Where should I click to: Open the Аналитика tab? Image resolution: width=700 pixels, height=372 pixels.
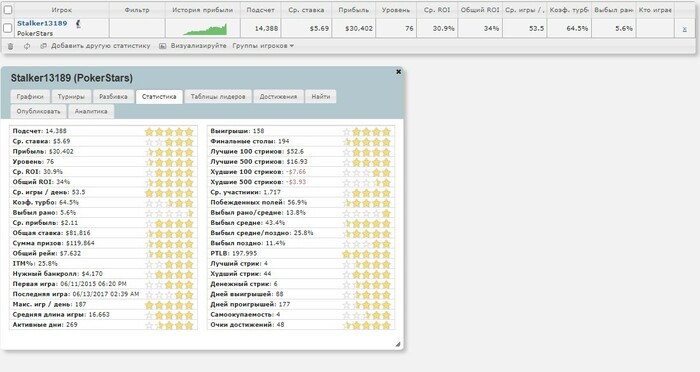(91, 111)
